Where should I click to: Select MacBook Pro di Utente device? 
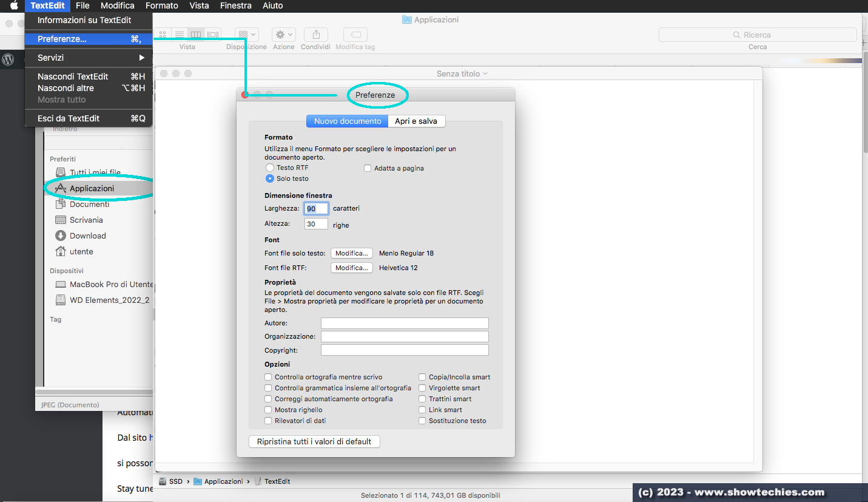click(103, 284)
